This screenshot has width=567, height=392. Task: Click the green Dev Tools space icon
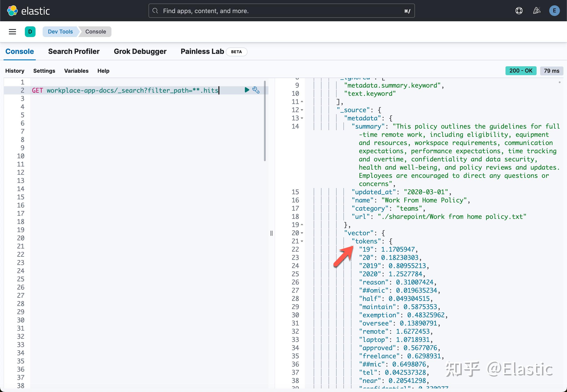pos(30,31)
